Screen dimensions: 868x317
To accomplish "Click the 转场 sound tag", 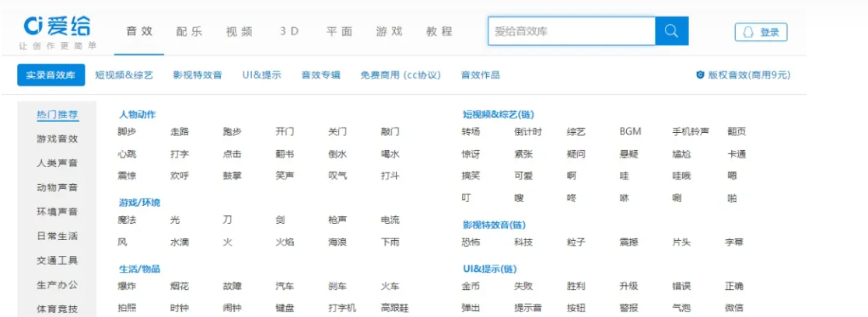I will click(471, 131).
